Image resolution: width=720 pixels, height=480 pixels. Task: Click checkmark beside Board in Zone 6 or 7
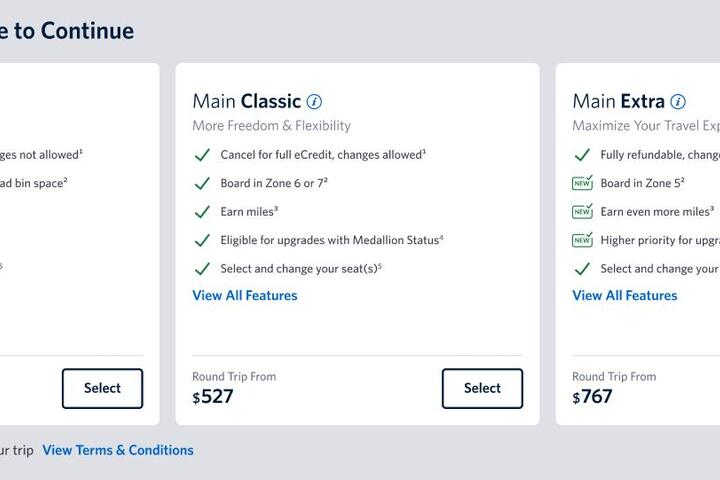coord(202,184)
